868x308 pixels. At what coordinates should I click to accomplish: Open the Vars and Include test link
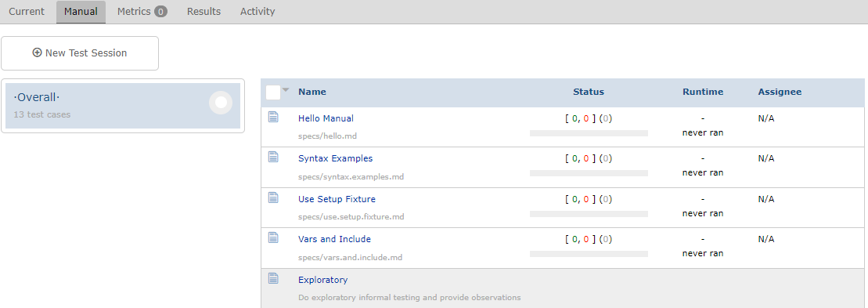tap(334, 239)
